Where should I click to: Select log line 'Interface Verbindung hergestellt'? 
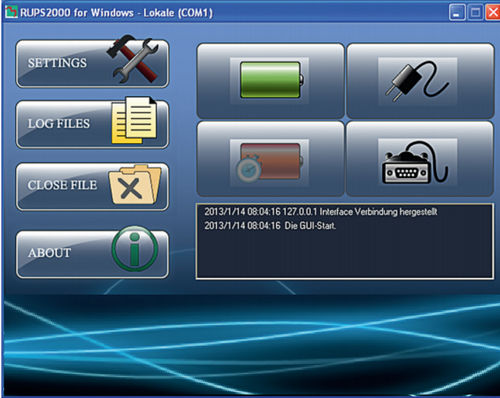321,212
